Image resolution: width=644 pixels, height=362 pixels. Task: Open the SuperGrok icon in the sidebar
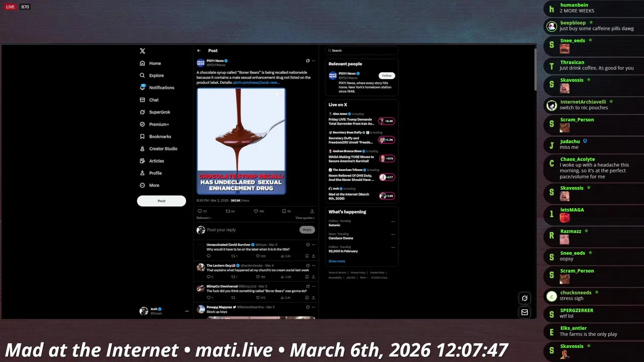(142, 112)
